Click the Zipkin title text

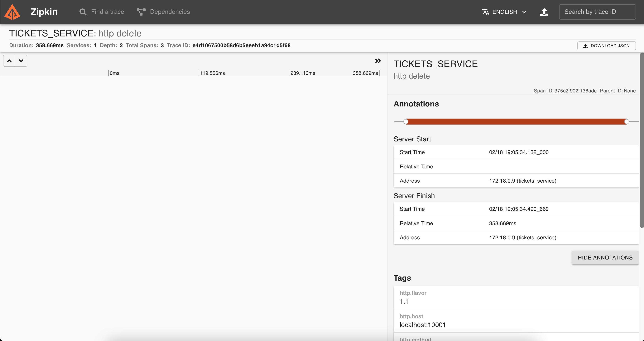[x=44, y=12]
